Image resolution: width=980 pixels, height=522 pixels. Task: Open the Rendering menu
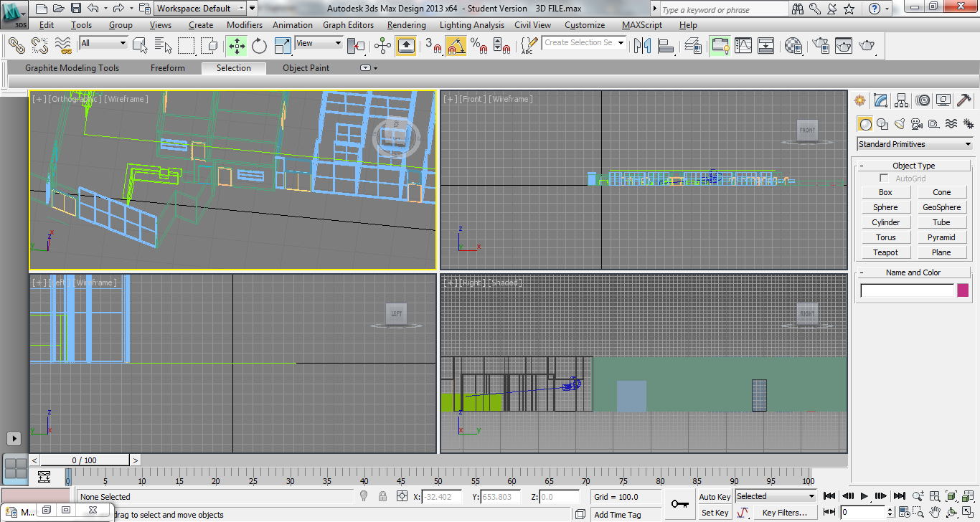(x=406, y=25)
